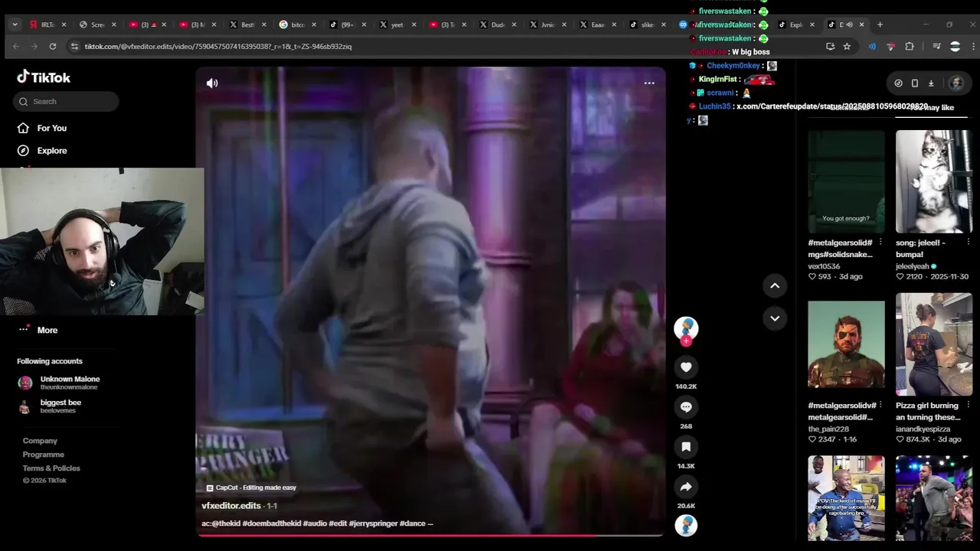980x551 pixels.
Task: Bookmark this page with the star icon
Action: pyautogui.click(x=847, y=47)
